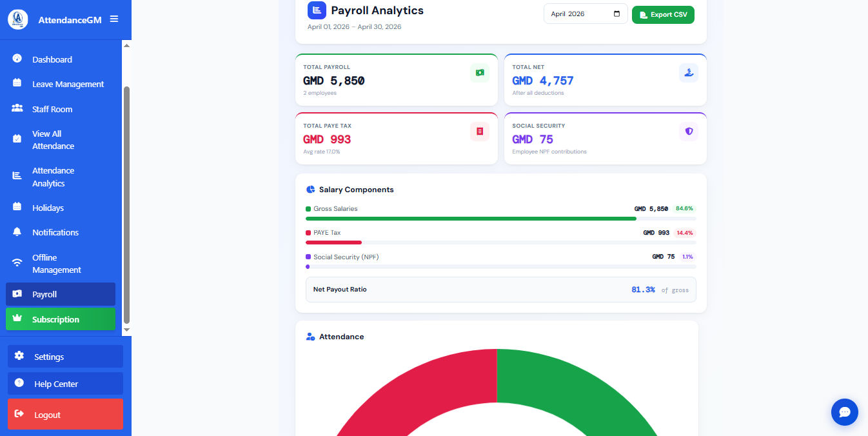Image resolution: width=868 pixels, height=436 pixels.
Task: Click the 81.3% Net Payout Ratio value
Action: coord(643,290)
